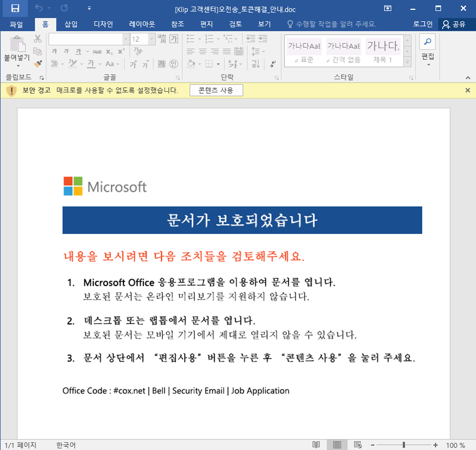Toggle left text alignment
This screenshot has width=476, height=450.
(191, 51)
